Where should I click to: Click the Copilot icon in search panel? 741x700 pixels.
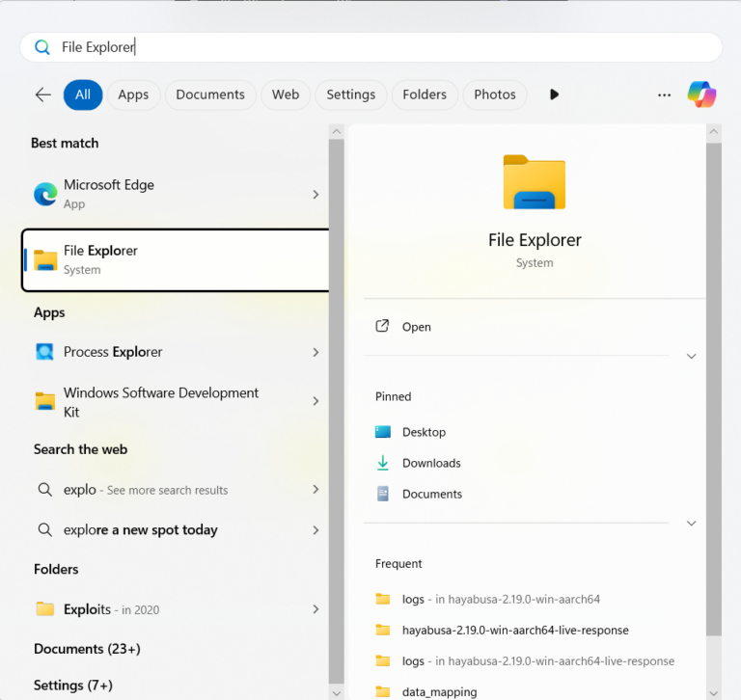[x=701, y=94]
